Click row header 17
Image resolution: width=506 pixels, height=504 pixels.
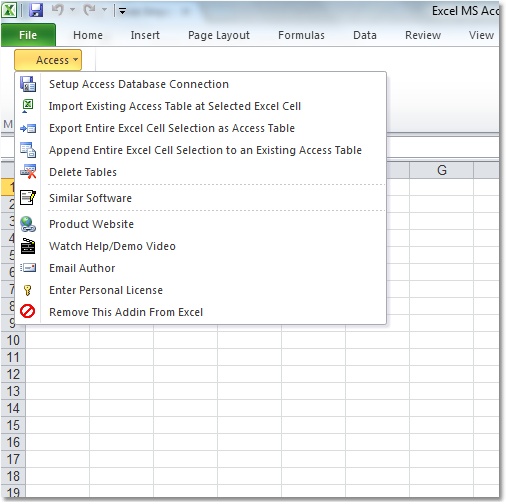pyautogui.click(x=13, y=459)
